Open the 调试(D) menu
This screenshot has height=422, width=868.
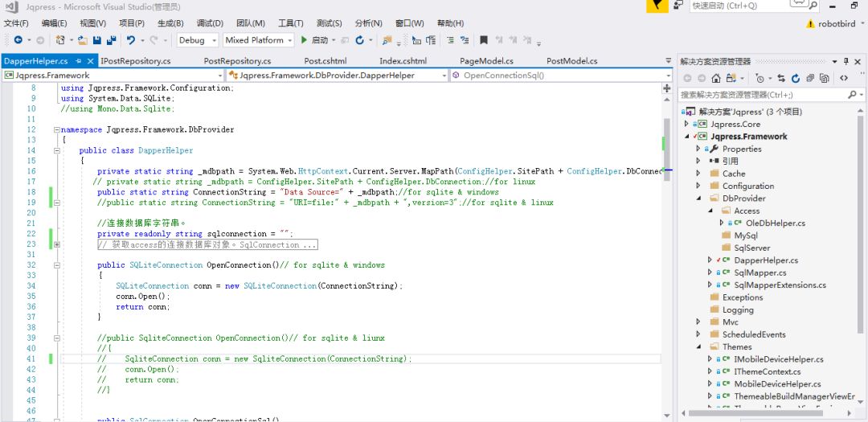coord(210,23)
